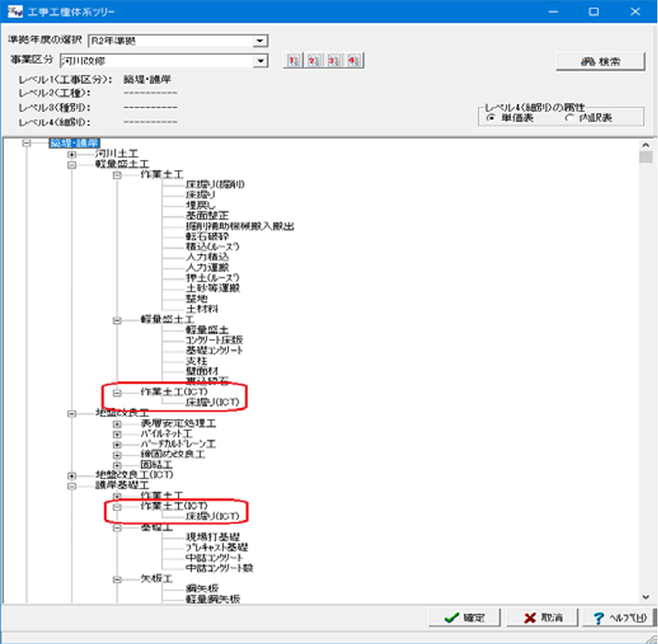Select the パイルネット工 tree item
Screen dimensions: 658x644
click(166, 434)
